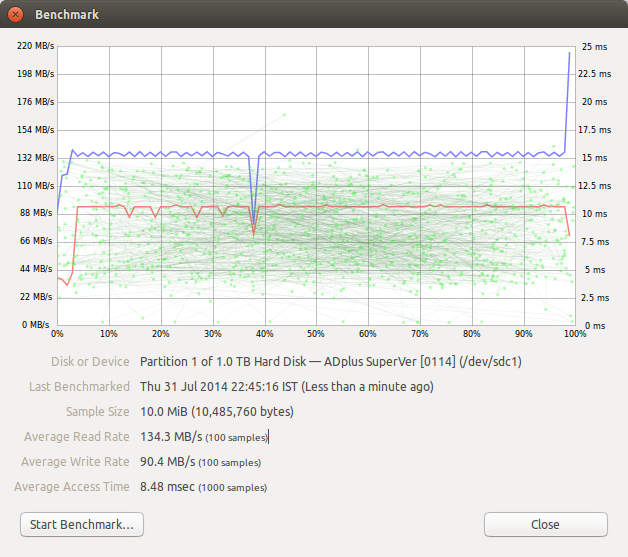Click the 198 MB/s axis label

click(36, 74)
